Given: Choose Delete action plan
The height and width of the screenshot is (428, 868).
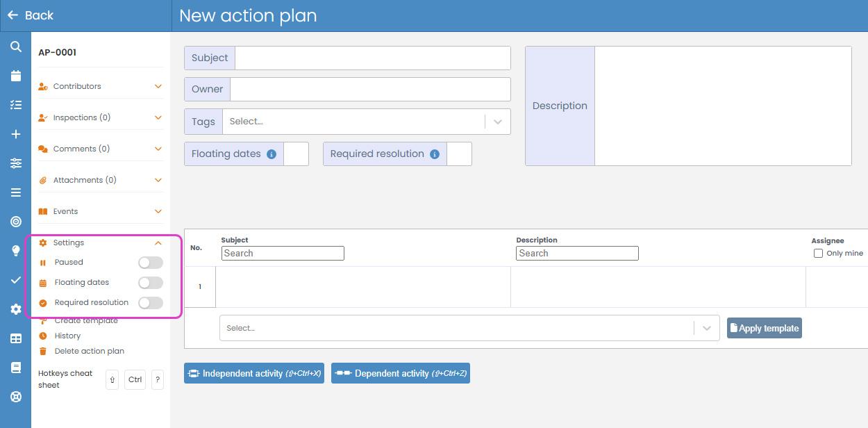Looking at the screenshot, I should click(90, 351).
